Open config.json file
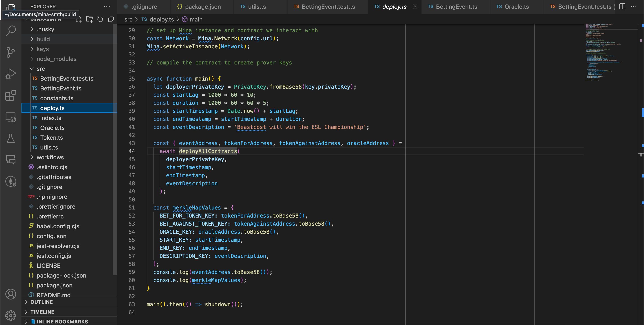This screenshot has width=644, height=325. (x=70, y=236)
